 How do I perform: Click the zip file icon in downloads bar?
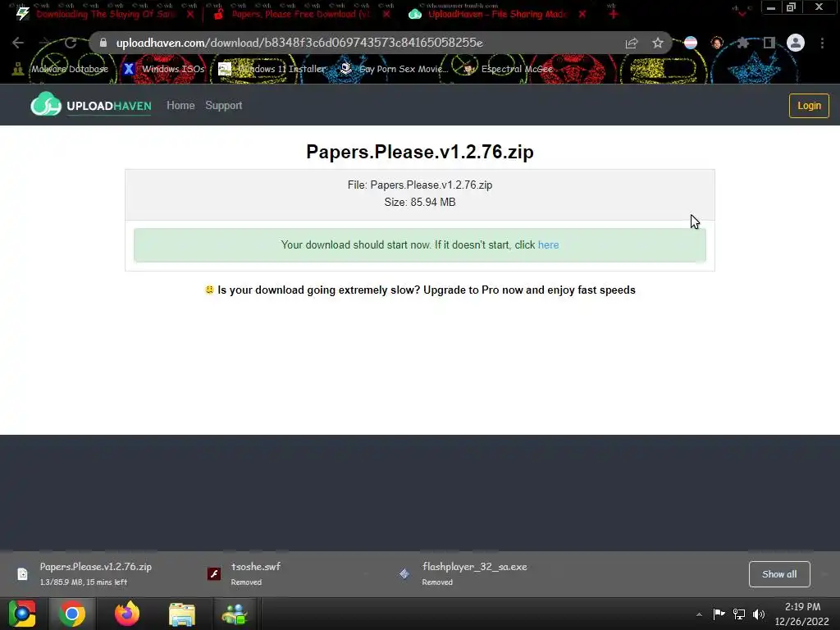point(22,573)
